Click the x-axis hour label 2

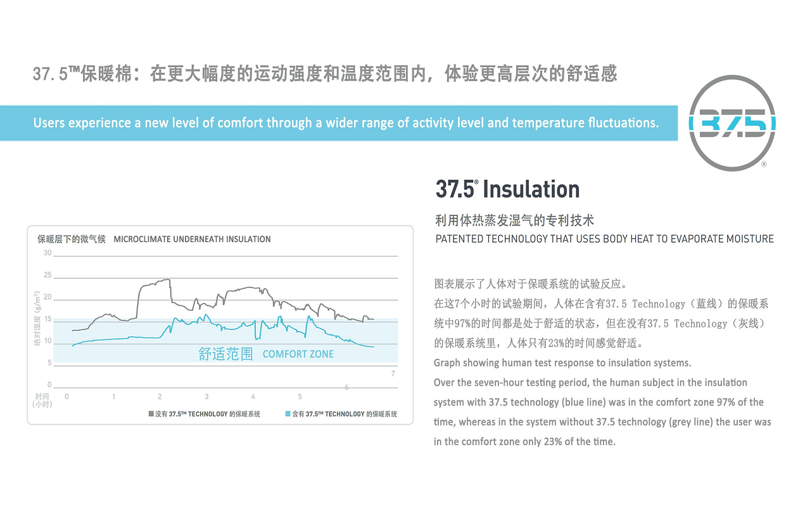tap(160, 397)
